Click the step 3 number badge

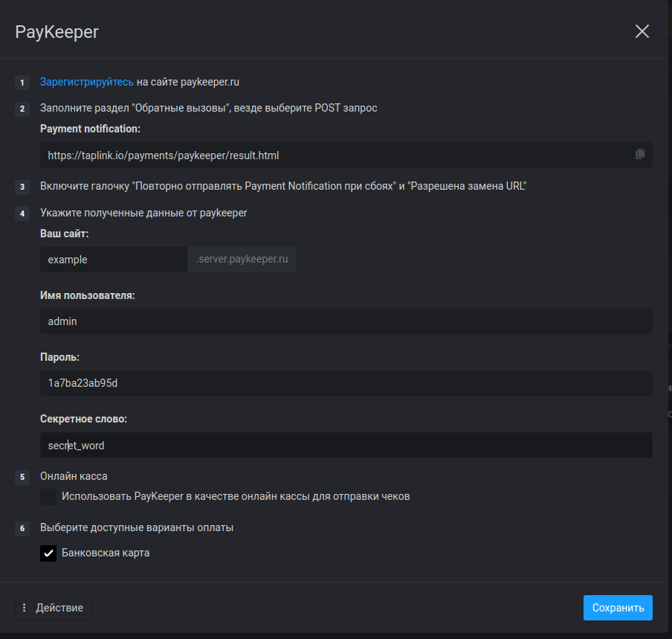(x=22, y=187)
